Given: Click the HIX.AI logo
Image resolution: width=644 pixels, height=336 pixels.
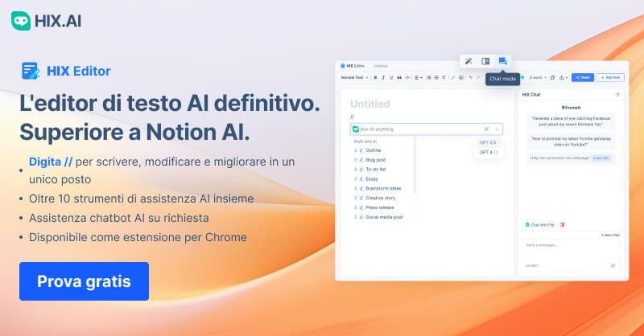Looking at the screenshot, I should pyautogui.click(x=46, y=21).
